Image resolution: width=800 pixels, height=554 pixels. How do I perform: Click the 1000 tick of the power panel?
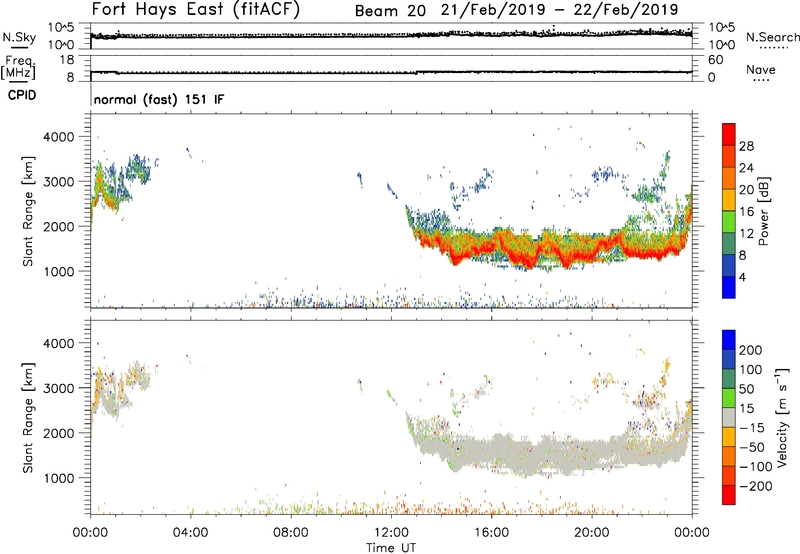[58, 271]
